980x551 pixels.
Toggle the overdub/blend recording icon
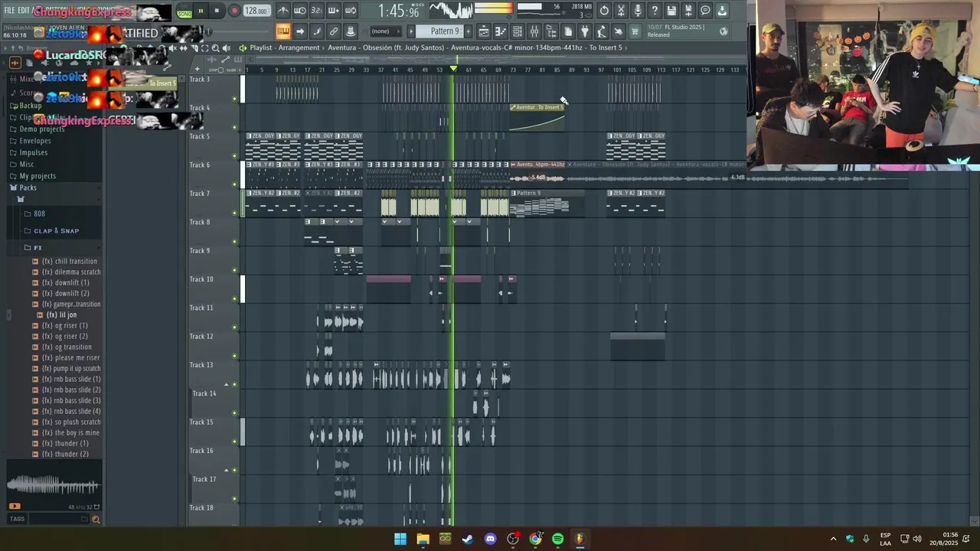pyautogui.click(x=334, y=11)
